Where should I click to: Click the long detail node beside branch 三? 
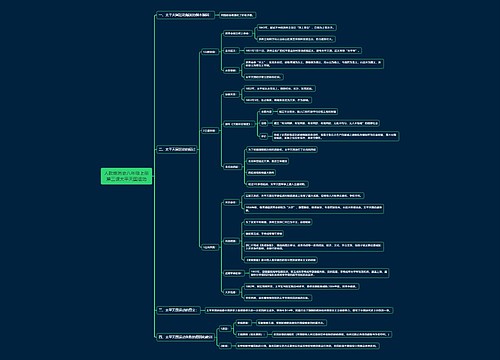pyautogui.click(x=299, y=310)
